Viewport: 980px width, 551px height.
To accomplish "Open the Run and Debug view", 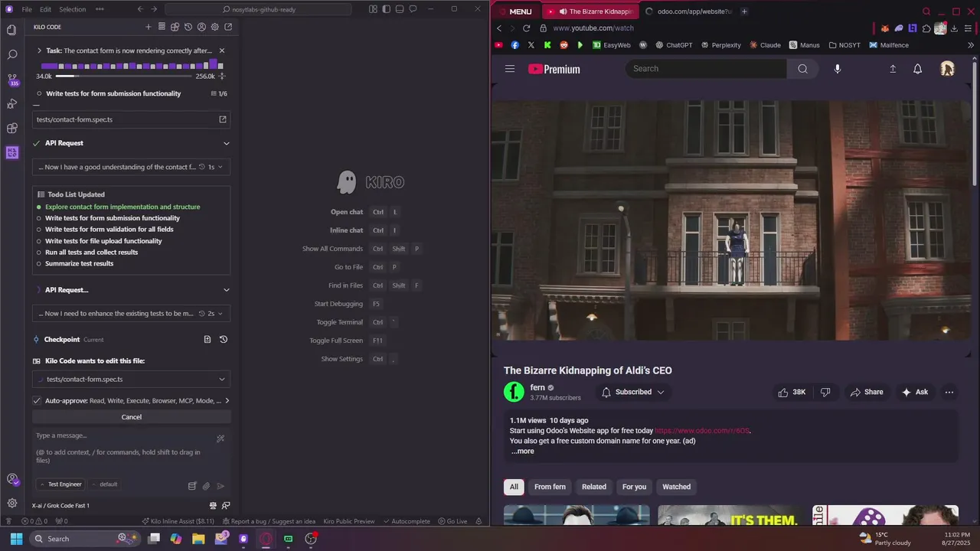I will tap(11, 103).
